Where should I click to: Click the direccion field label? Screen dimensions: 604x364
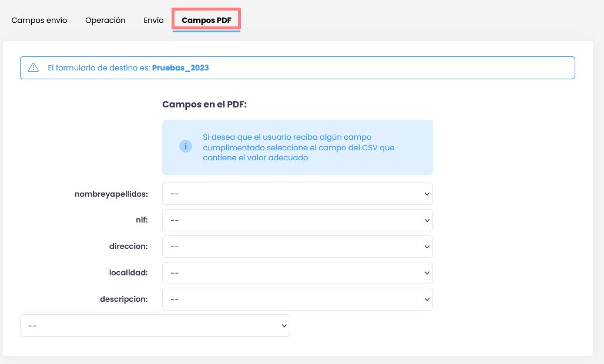click(128, 247)
